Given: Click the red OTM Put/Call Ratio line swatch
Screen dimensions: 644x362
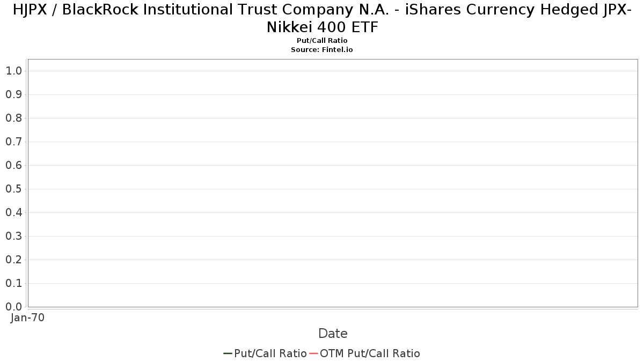Looking at the screenshot, I should (x=313, y=353).
